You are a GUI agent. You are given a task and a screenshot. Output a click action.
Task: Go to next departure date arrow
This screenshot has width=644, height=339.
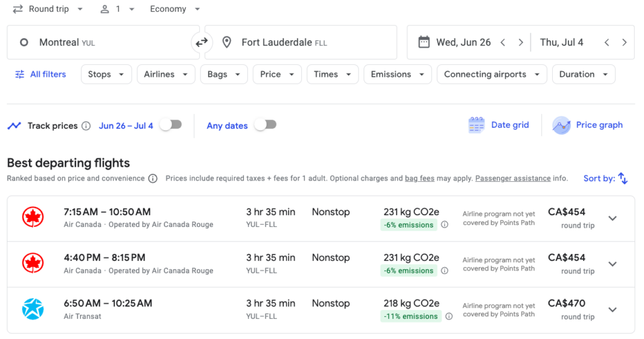click(521, 43)
